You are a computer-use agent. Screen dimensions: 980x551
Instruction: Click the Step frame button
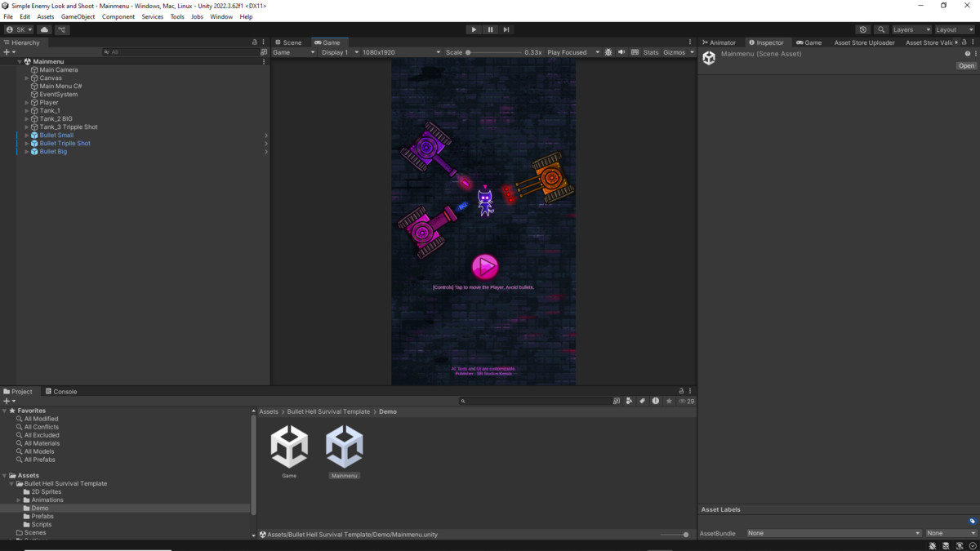click(506, 29)
